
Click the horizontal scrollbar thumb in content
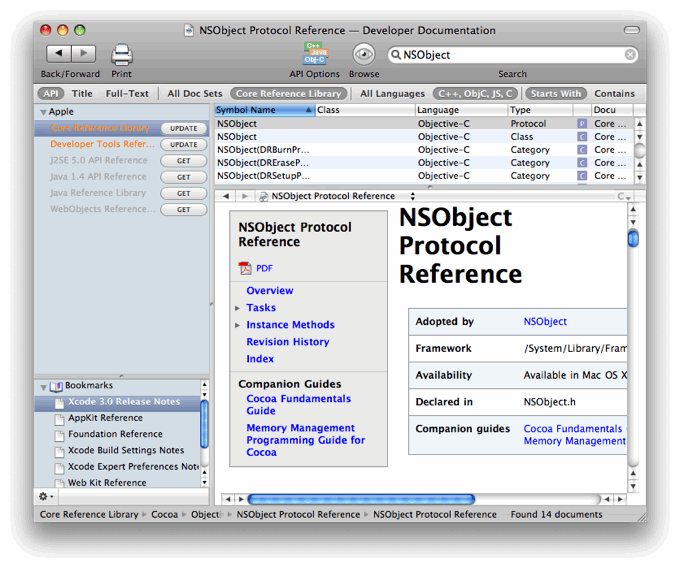click(361, 499)
